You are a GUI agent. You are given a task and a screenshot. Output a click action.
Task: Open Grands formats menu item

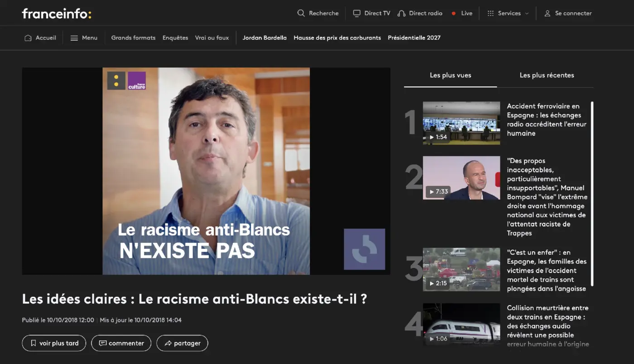[x=133, y=38]
